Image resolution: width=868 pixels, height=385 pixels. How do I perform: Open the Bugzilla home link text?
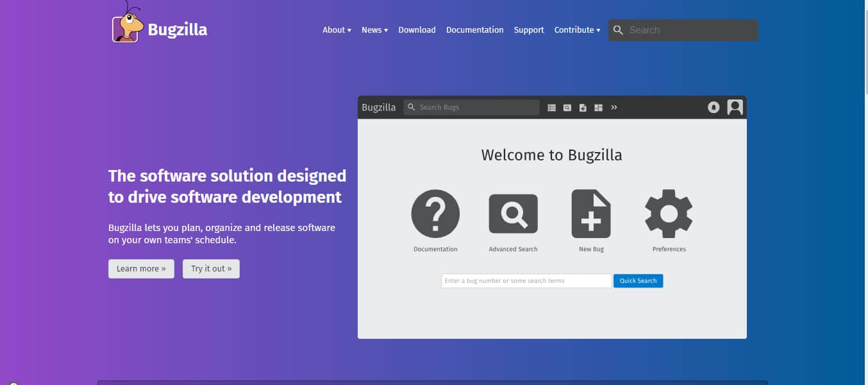tap(178, 30)
